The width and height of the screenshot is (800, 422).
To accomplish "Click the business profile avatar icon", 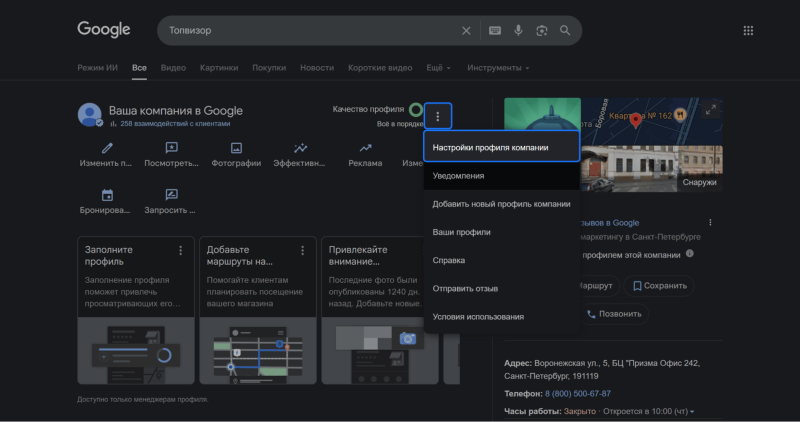I will click(x=90, y=115).
